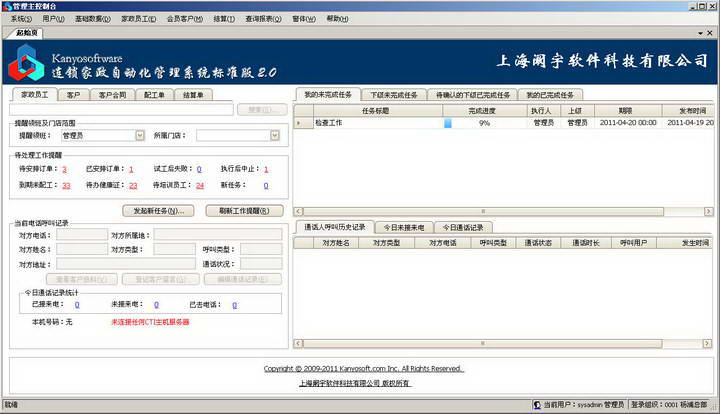Open the 新任务 count link
720x414 pixels.
tap(266, 185)
